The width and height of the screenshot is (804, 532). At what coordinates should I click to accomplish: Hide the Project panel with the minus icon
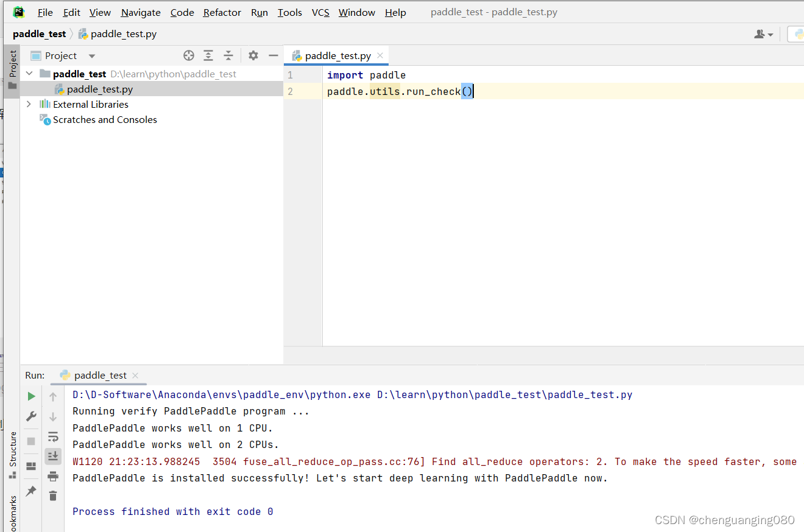pyautogui.click(x=273, y=56)
